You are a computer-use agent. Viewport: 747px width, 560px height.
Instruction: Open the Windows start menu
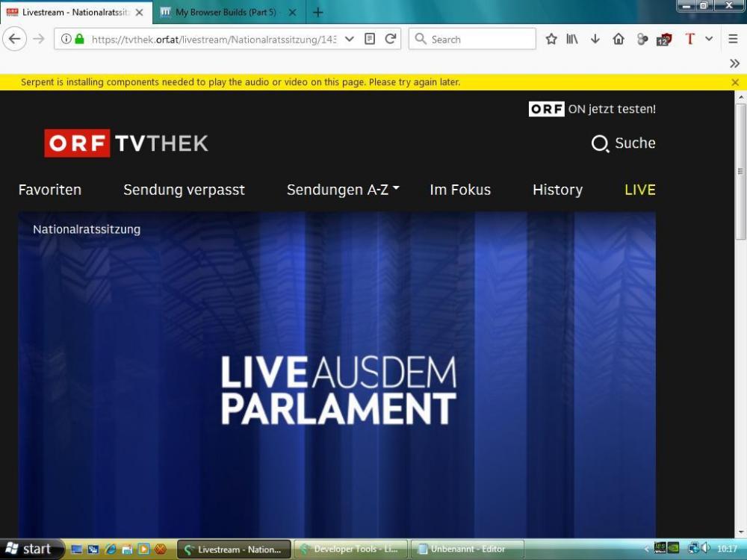pyautogui.click(x=30, y=549)
